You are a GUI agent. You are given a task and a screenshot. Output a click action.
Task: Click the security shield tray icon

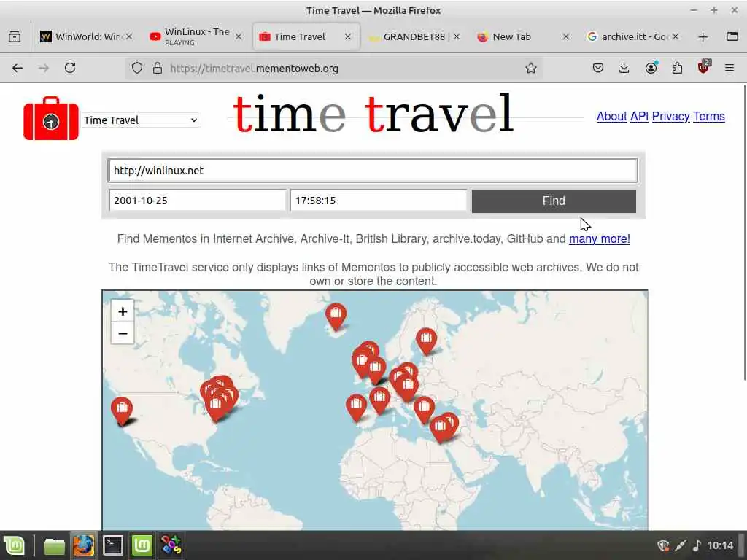tap(663, 545)
